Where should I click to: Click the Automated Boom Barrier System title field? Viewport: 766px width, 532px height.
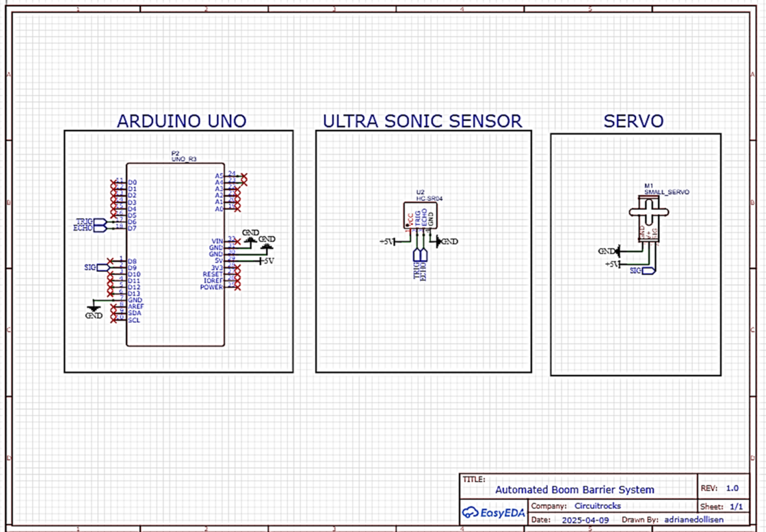pyautogui.click(x=575, y=489)
